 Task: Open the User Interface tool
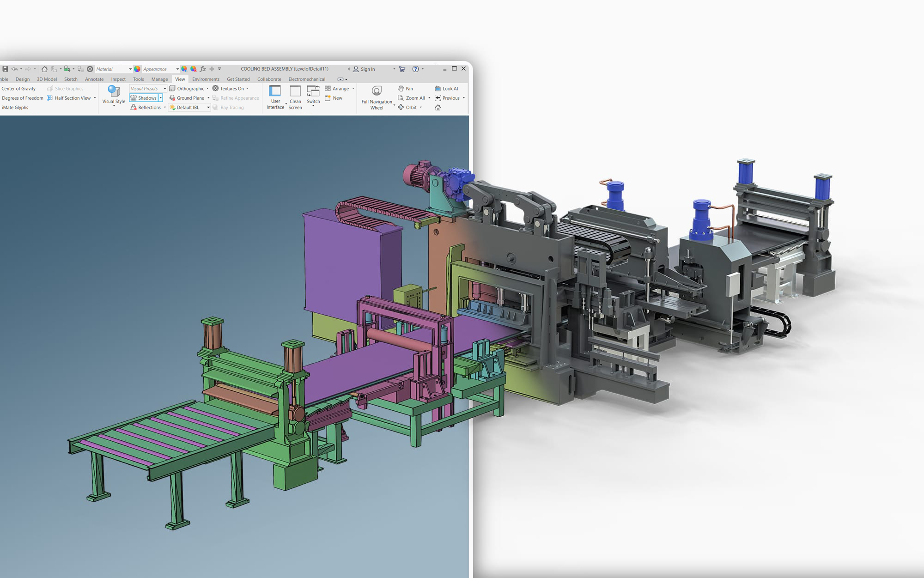[x=275, y=97]
